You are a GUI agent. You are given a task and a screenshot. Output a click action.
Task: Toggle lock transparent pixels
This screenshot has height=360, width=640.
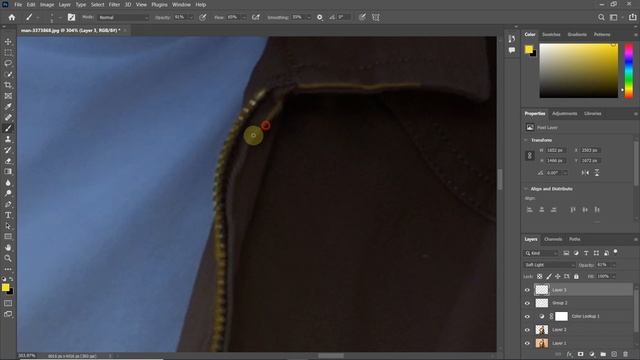pos(540,276)
